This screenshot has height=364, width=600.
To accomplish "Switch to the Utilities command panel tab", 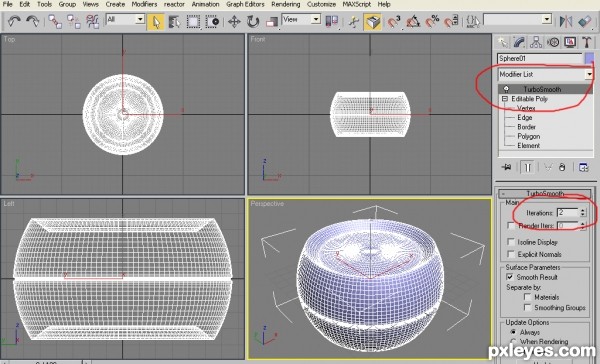I will pyautogui.click(x=587, y=42).
